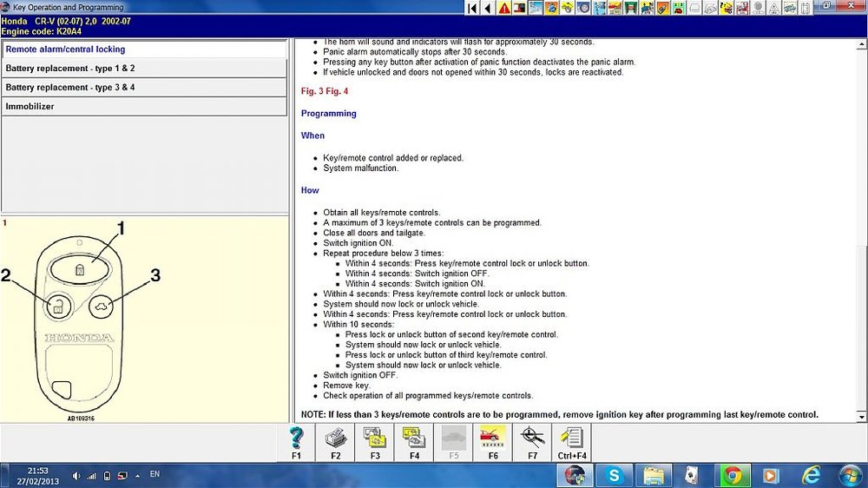Click the Fig. 3 link
The height and width of the screenshot is (488, 868).
pos(312,91)
